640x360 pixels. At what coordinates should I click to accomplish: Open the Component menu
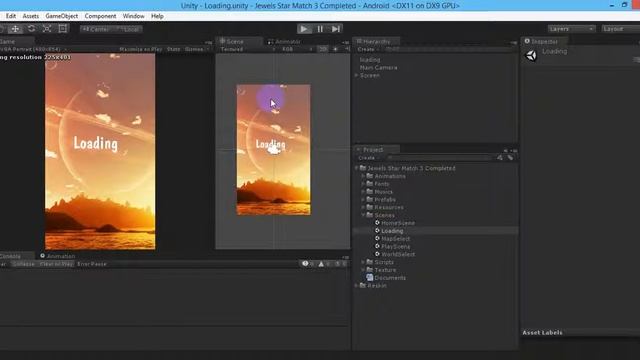100,16
